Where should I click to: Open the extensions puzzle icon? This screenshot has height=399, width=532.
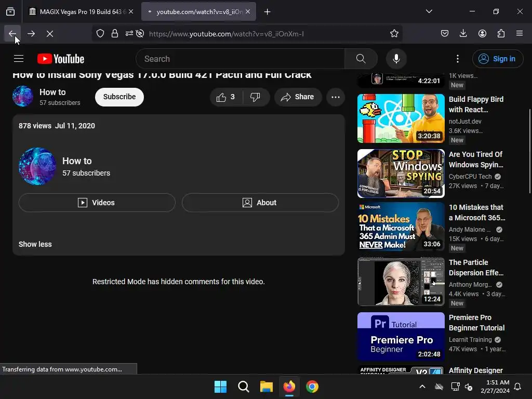(501, 34)
